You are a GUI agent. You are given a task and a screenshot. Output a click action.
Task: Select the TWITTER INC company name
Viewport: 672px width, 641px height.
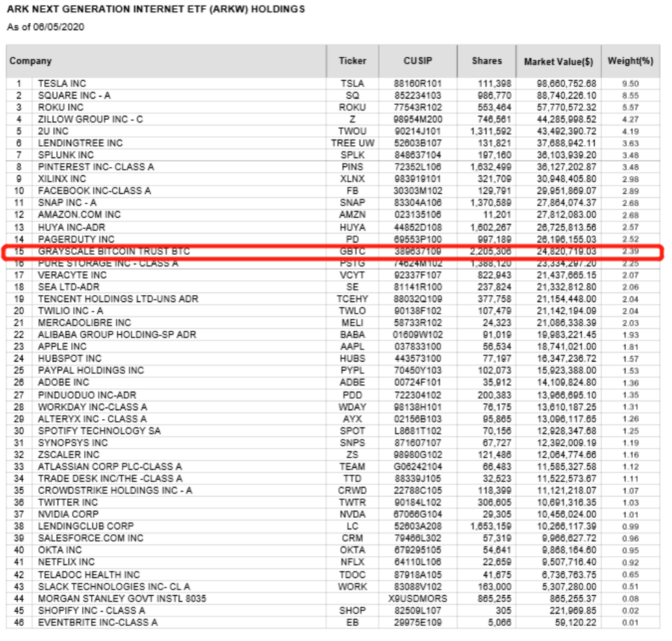[68, 503]
